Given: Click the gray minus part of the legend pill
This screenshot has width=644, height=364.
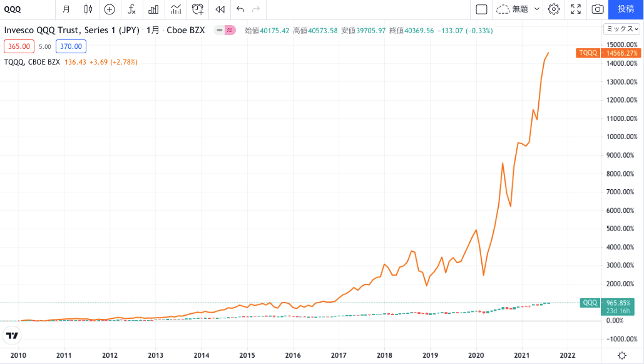Looking at the screenshot, I should click(x=220, y=30).
